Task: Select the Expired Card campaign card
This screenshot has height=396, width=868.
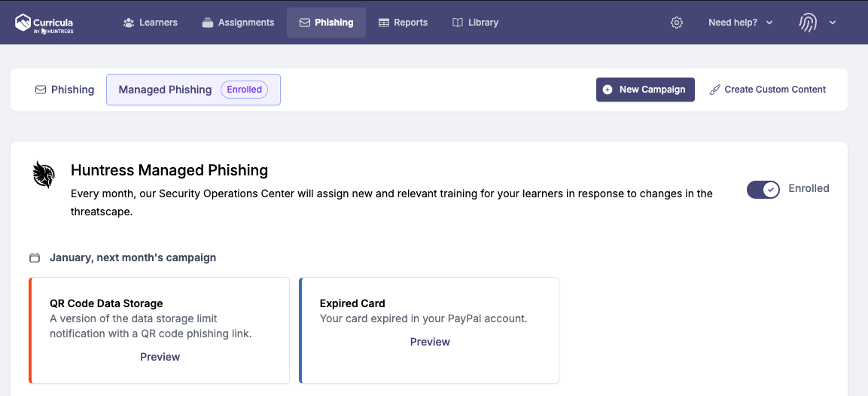Action: click(x=429, y=330)
